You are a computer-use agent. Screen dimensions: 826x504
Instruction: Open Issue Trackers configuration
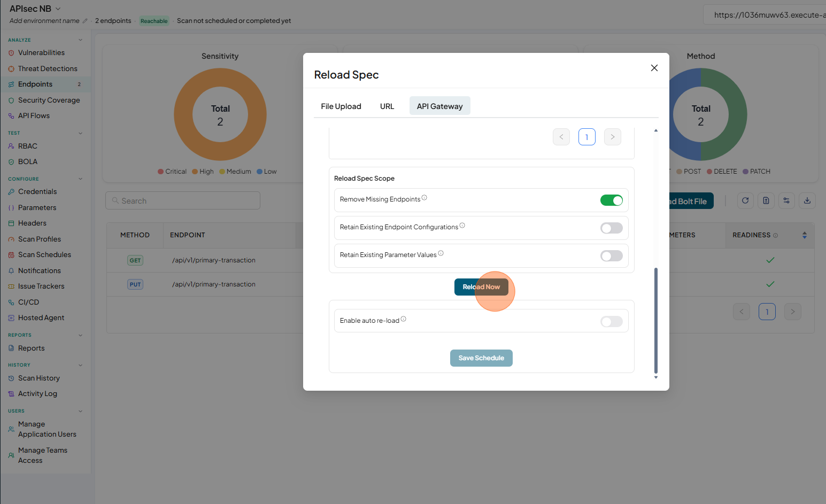click(x=41, y=286)
